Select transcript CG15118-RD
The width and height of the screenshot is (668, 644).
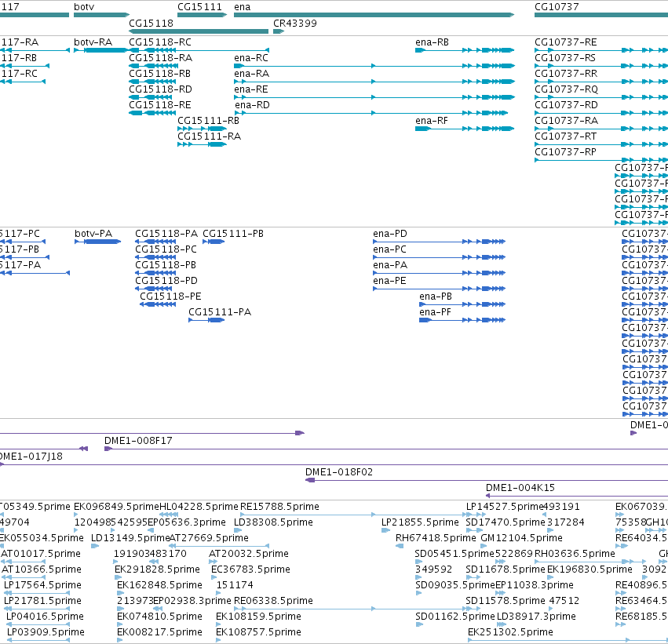coord(160,89)
